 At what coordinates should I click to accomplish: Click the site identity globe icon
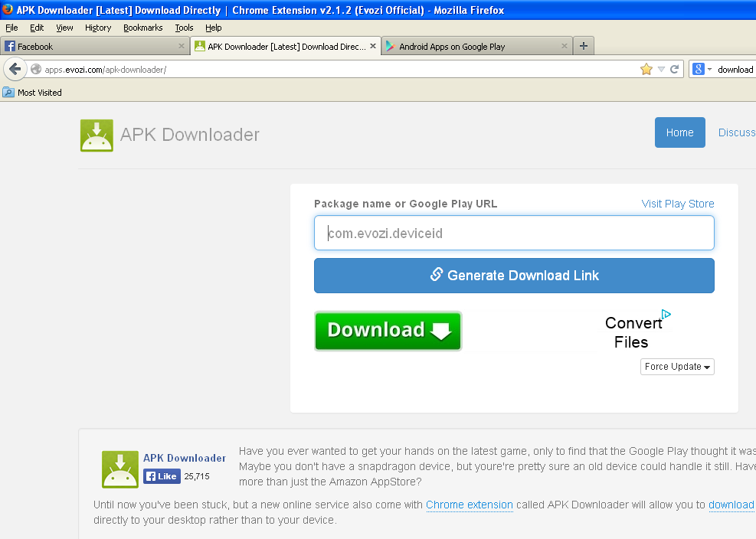click(36, 70)
